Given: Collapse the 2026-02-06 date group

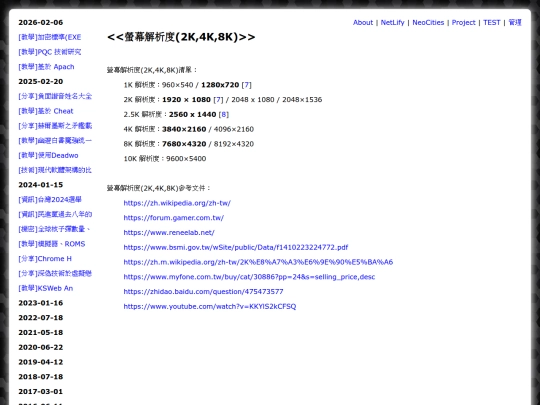Looking at the screenshot, I should (41, 22).
